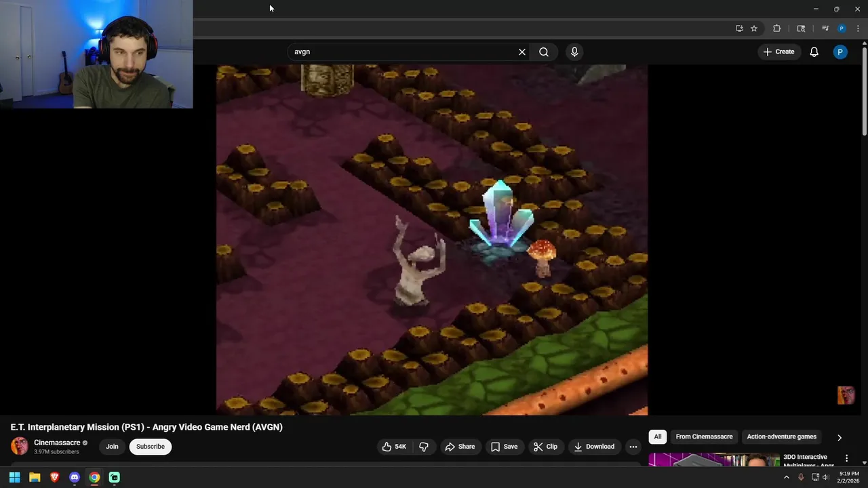Open the Windows Start menu
This screenshot has width=868, height=488.
click(x=14, y=477)
